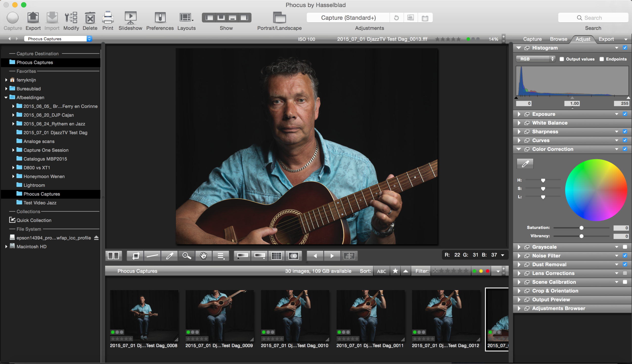Open the Capture (Standard+) adjustments preset
Viewport: 632px width, 364px height.
tap(348, 18)
